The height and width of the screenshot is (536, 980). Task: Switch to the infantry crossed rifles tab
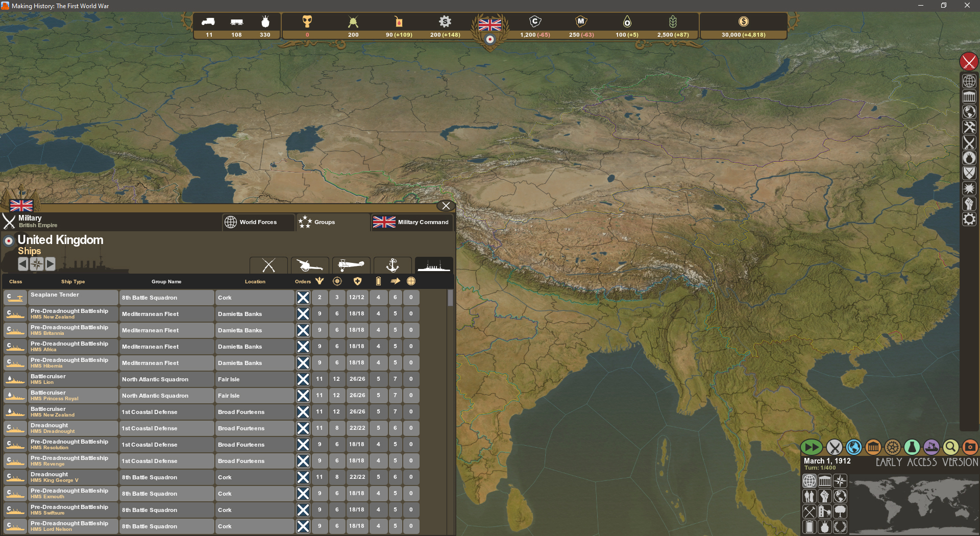coord(268,265)
